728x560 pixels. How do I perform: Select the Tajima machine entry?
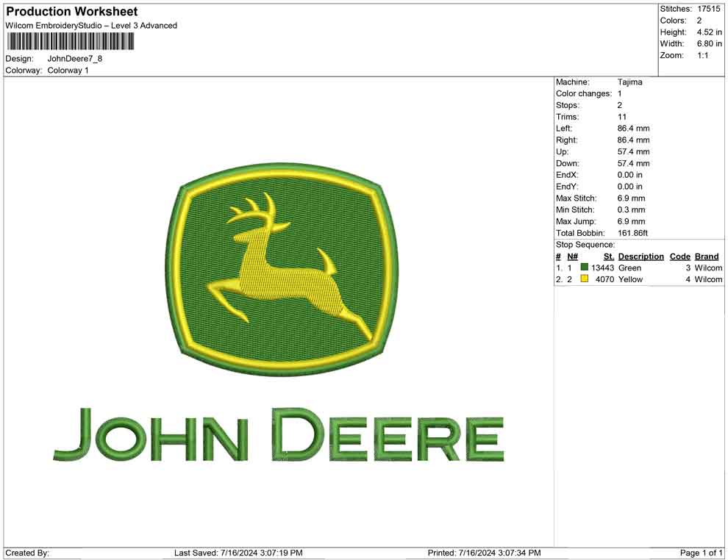click(629, 82)
